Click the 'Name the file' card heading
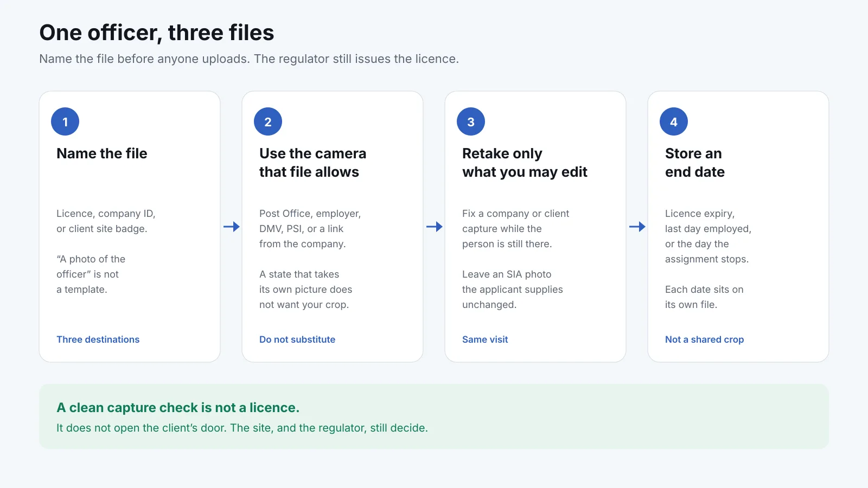868x488 pixels. pos(102,153)
